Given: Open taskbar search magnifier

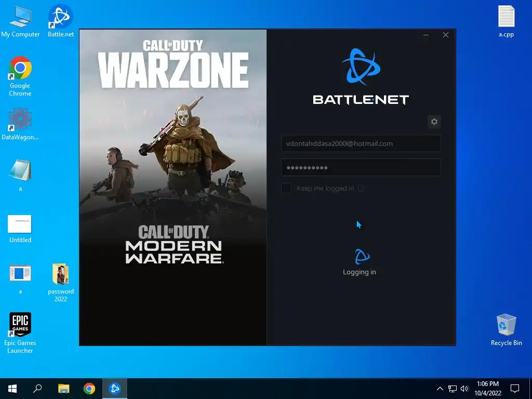Looking at the screenshot, I should 37,389.
